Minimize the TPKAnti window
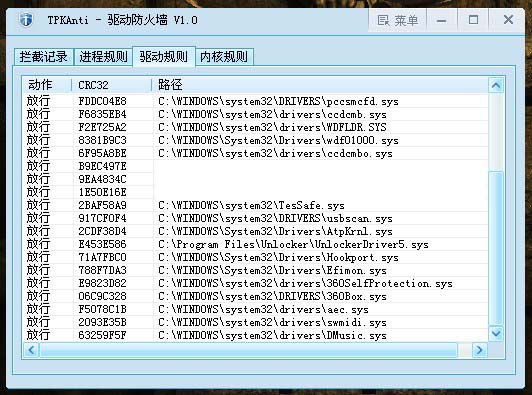The image size is (532, 395). coord(441,20)
